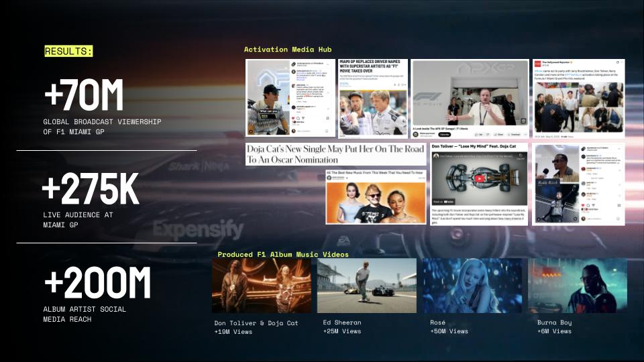Select the Burna Boy music video thumbnail
This screenshot has height=362, width=644.
578,286
